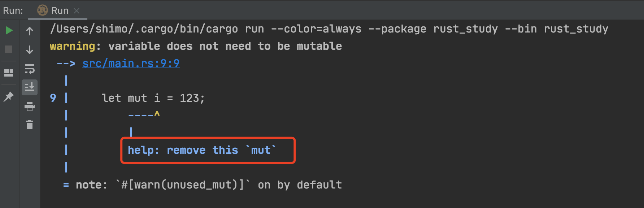This screenshot has height=208, width=644.
Task: Jump down the stack trace with the down arrow
Action: 30,50
